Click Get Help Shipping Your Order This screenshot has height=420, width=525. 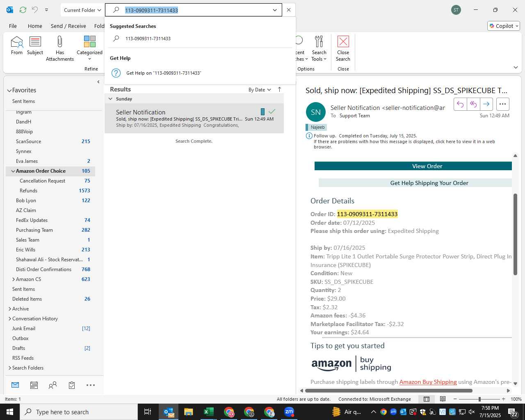[415, 183]
